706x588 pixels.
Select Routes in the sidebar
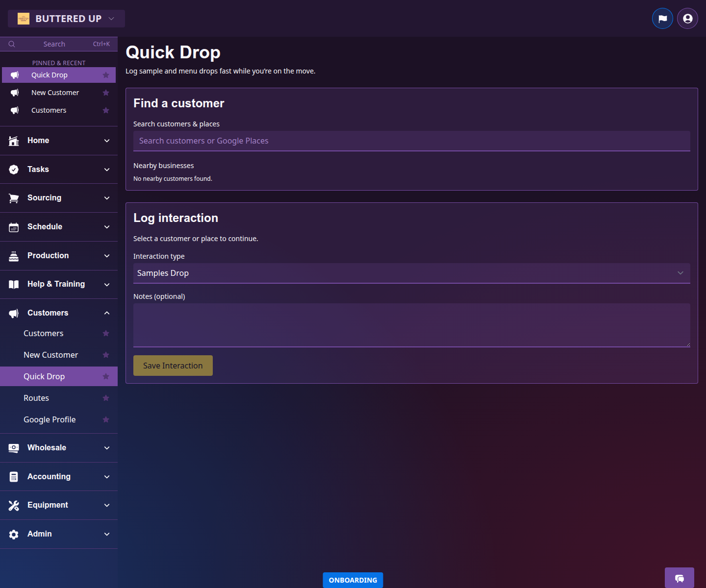(36, 398)
